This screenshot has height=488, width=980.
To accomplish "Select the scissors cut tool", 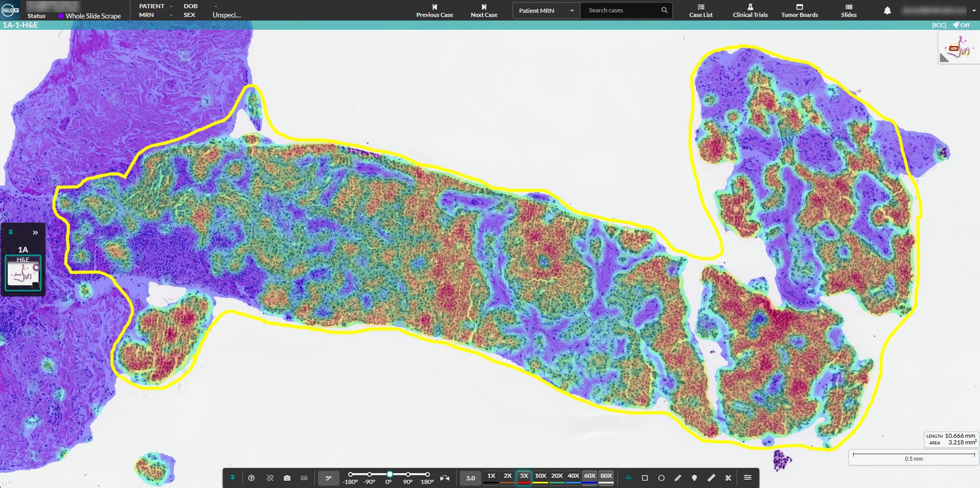I will click(x=728, y=478).
